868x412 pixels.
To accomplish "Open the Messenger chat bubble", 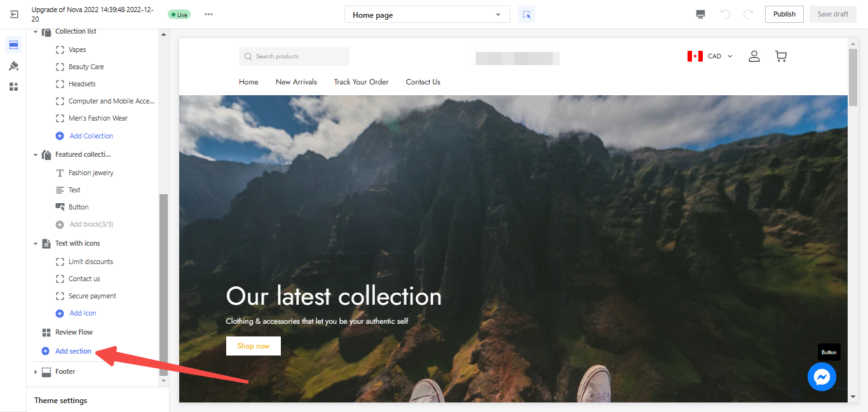I will (x=822, y=377).
